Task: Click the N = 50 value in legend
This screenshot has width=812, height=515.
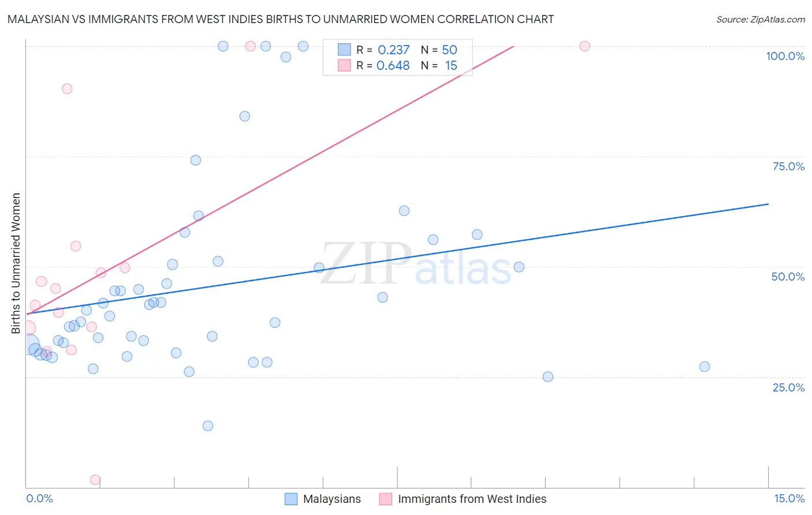Action: coord(439,50)
